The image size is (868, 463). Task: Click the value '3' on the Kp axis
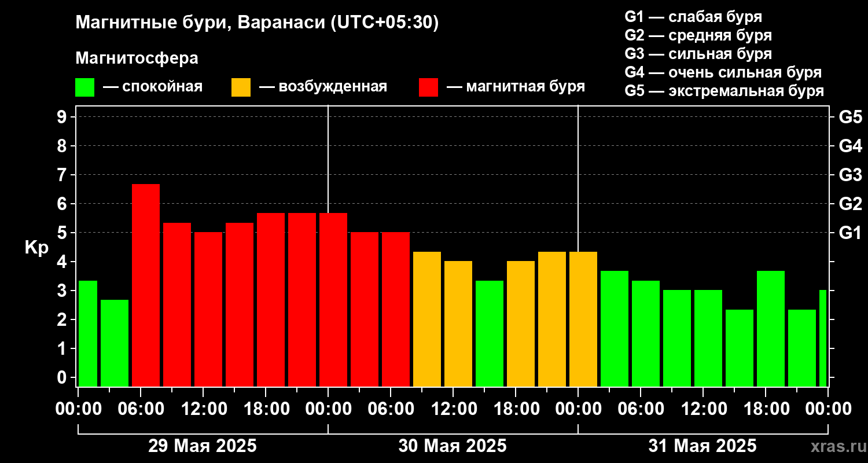pos(63,291)
